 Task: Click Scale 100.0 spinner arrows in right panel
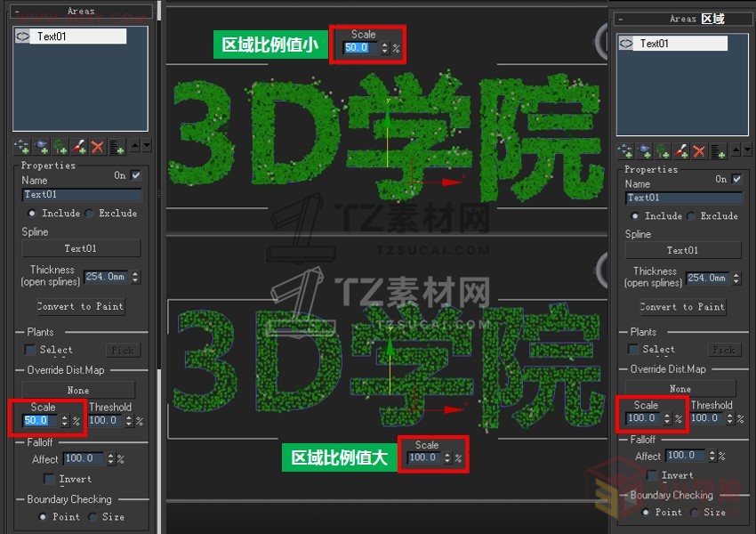tap(667, 418)
